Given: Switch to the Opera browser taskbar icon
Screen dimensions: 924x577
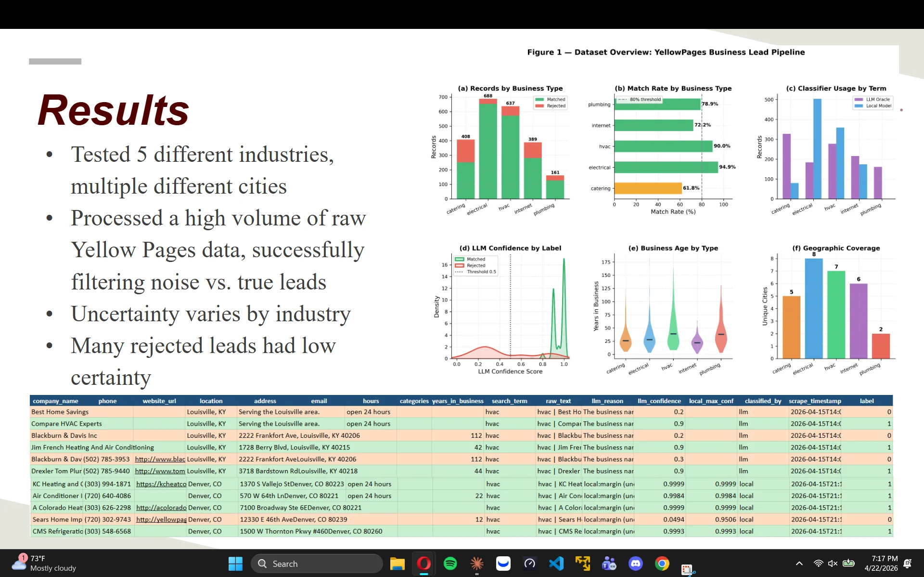Looking at the screenshot, I should (423, 564).
